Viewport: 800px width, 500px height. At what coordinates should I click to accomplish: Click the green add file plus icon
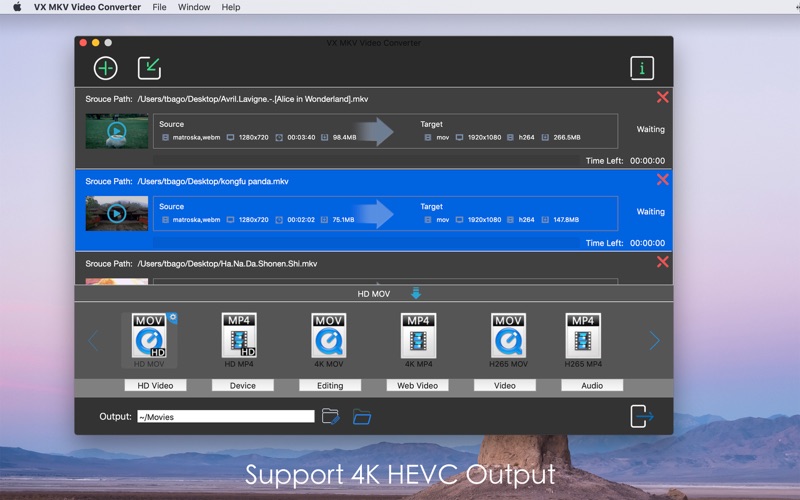(106, 68)
